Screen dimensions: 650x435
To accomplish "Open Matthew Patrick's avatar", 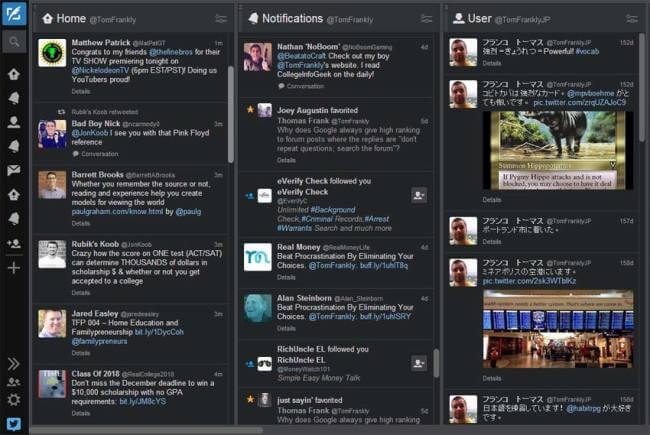I will click(52, 53).
